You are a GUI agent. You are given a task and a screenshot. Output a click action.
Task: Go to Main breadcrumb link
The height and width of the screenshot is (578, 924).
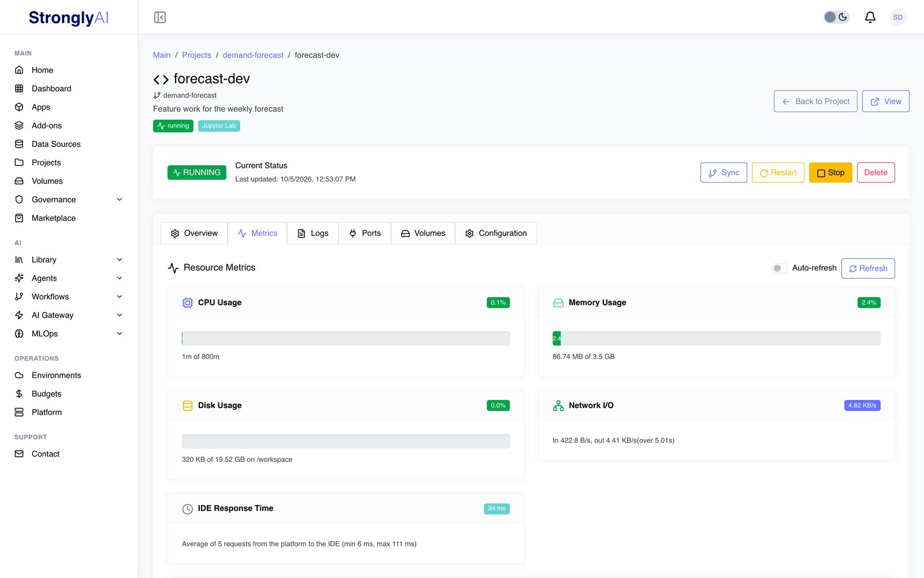click(162, 55)
